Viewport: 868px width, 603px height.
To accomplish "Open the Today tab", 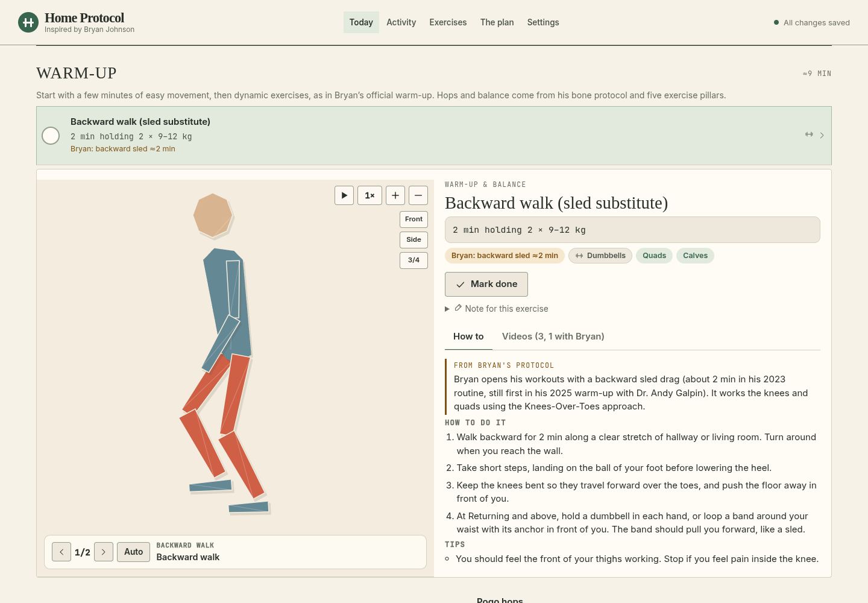I will tap(361, 22).
